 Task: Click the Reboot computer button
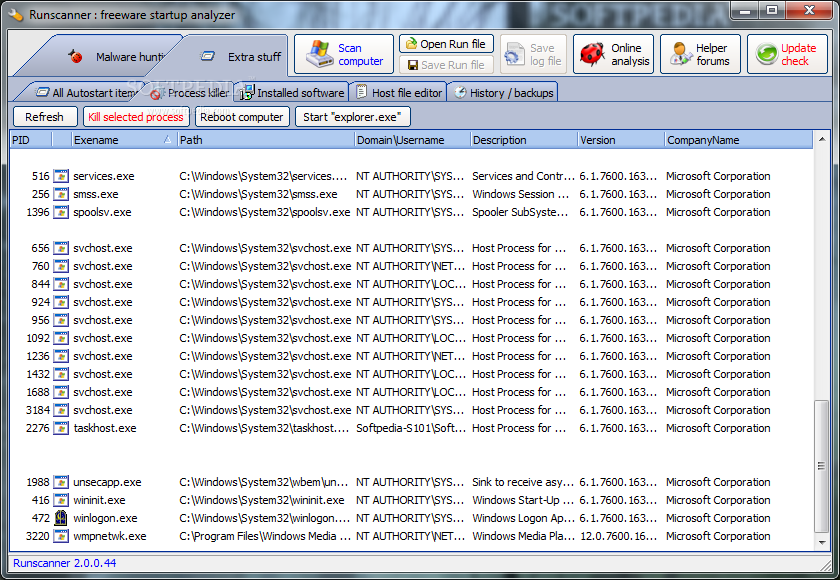tap(242, 117)
